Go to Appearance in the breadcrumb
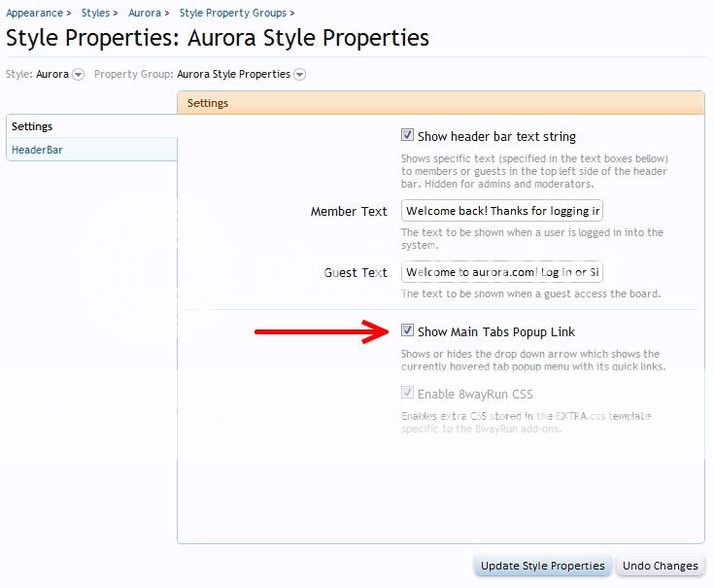Screen dimensions: 714x588 [x=34, y=14]
